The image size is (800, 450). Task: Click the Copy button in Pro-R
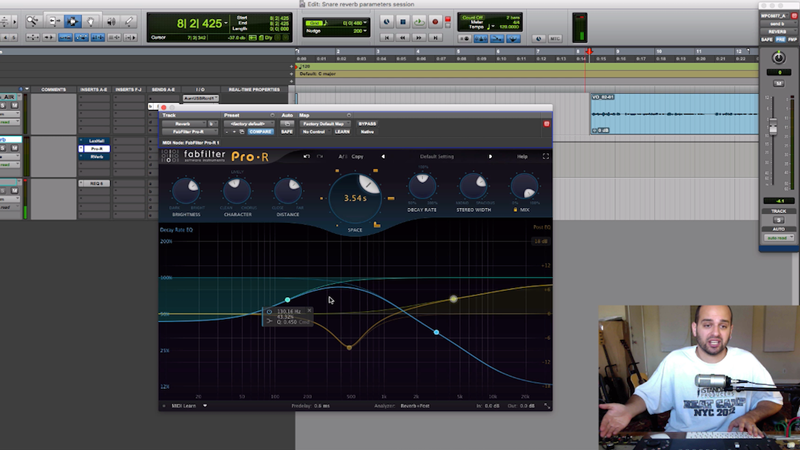pos(357,157)
